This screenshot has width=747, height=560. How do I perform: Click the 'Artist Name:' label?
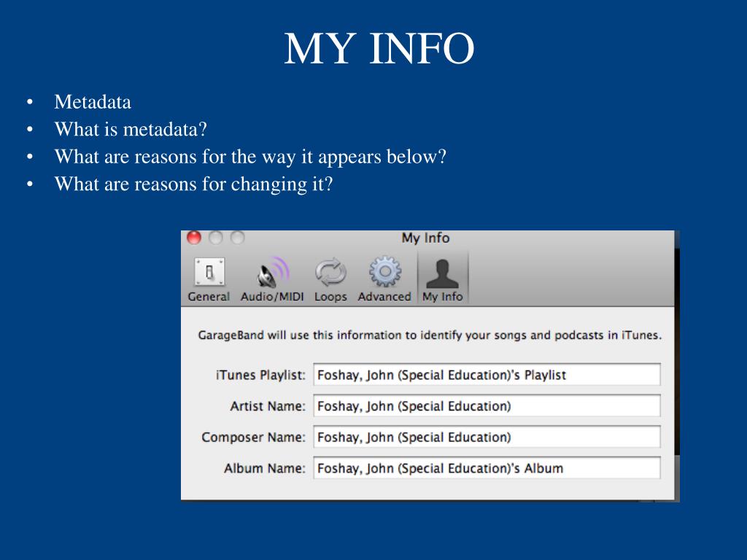(x=268, y=406)
